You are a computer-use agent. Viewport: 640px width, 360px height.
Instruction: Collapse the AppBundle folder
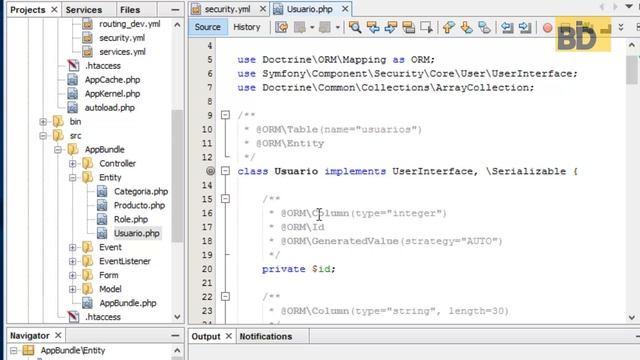(x=58, y=150)
